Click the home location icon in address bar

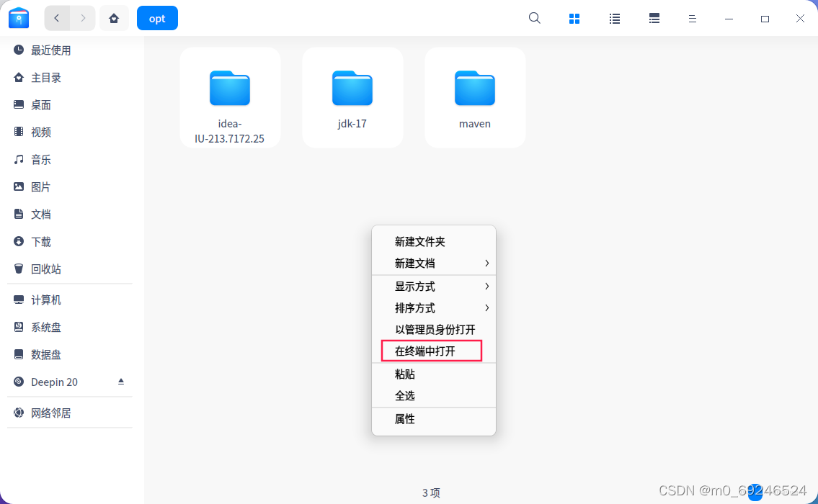click(114, 18)
